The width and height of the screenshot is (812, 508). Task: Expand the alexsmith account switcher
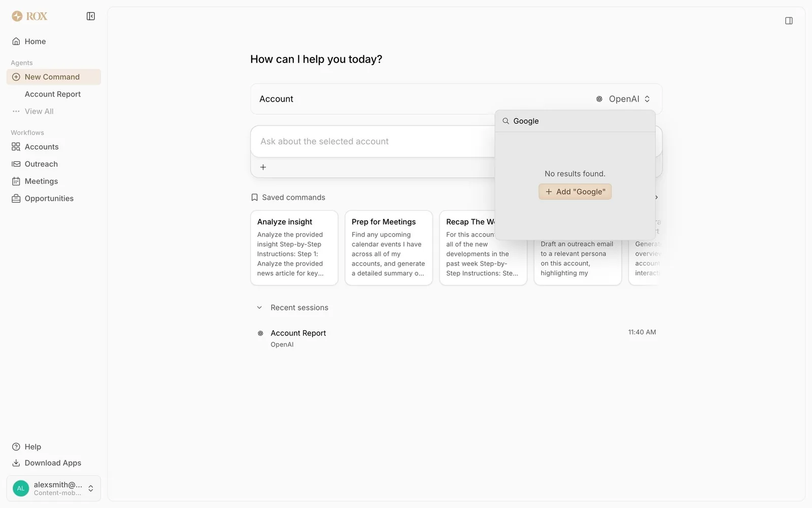(54, 489)
